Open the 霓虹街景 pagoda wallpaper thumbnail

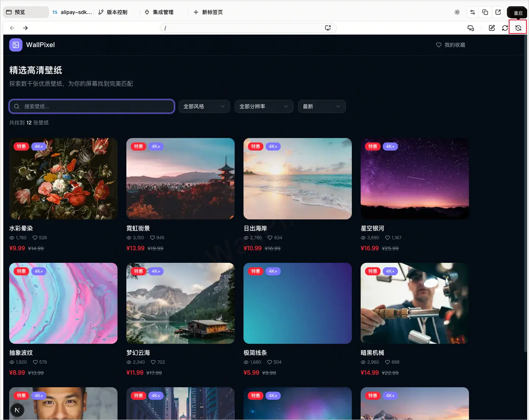pyautogui.click(x=181, y=179)
